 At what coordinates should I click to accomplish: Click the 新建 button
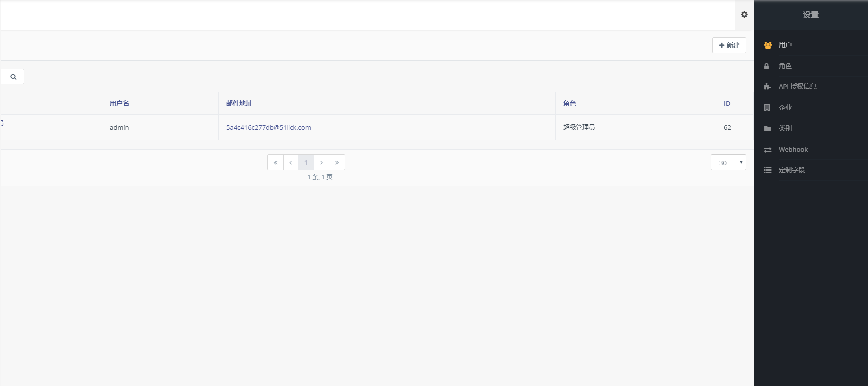click(x=729, y=45)
